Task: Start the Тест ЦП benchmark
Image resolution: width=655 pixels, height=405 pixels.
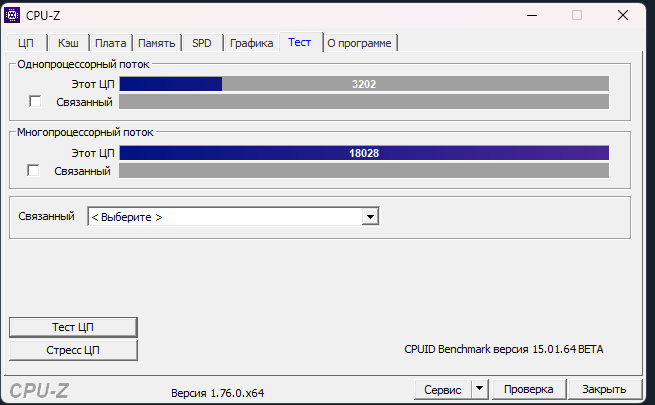Action: 73,327
